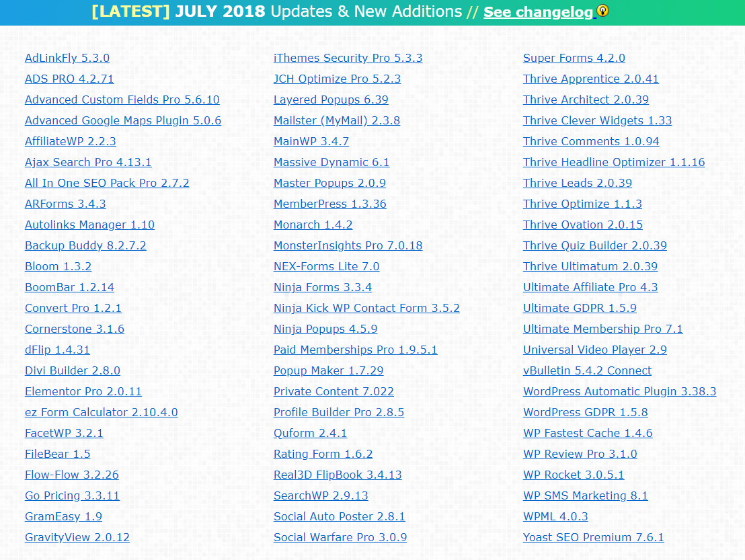Go to AffiliateWP 2.2.3
Screen dimensions: 745x560
(x=71, y=142)
